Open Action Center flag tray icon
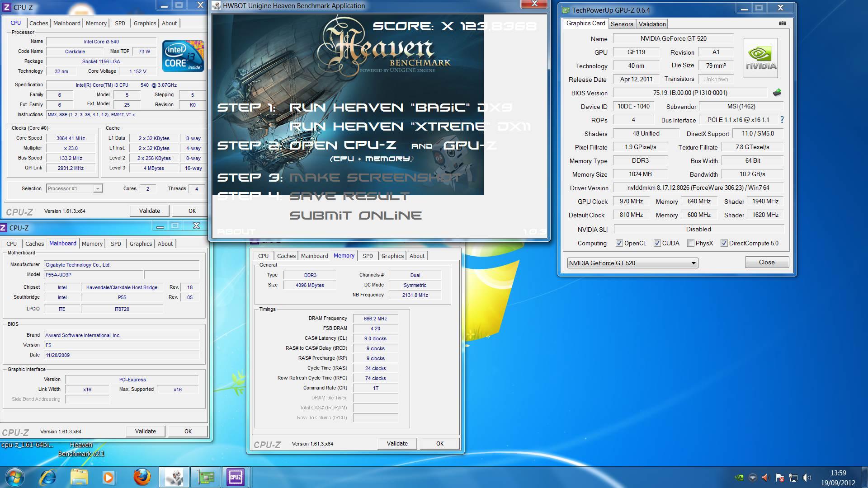The width and height of the screenshot is (868, 488). point(780,477)
